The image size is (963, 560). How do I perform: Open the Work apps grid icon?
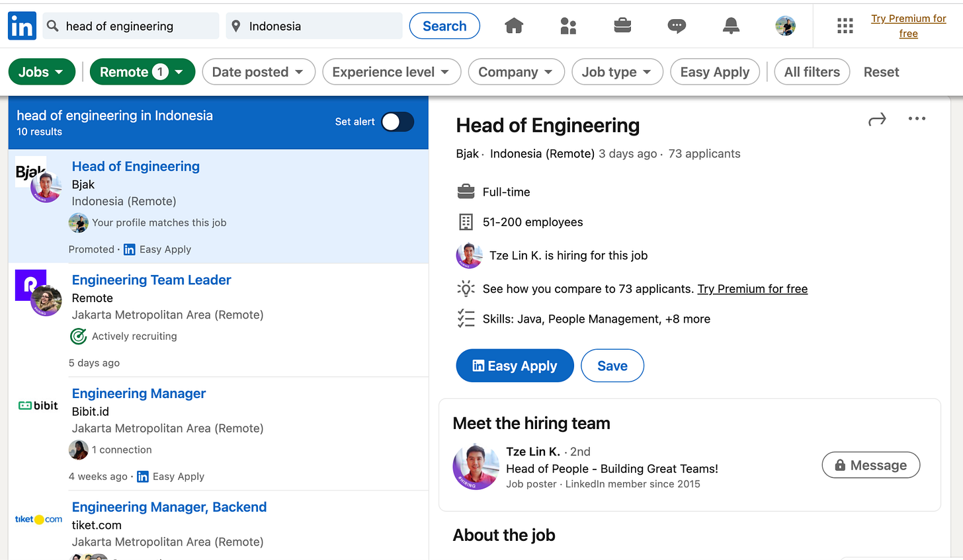(845, 26)
